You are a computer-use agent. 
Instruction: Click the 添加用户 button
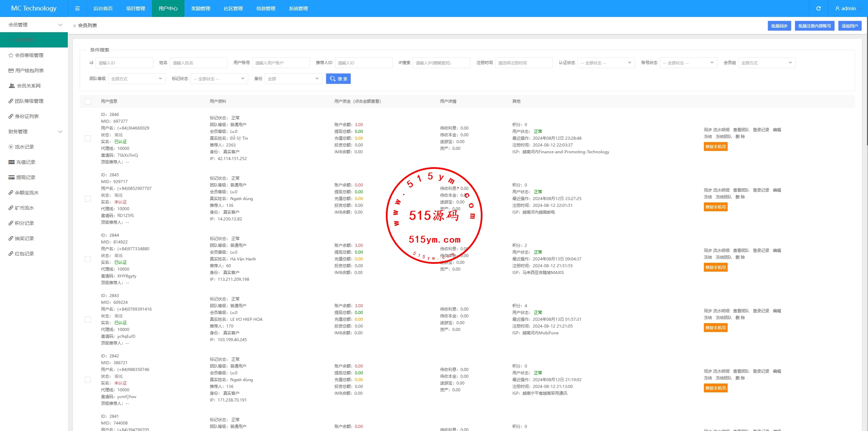[849, 26]
